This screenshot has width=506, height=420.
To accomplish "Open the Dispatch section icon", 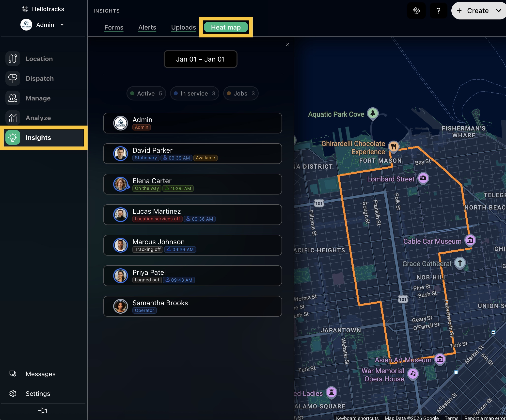I will [x=13, y=79].
